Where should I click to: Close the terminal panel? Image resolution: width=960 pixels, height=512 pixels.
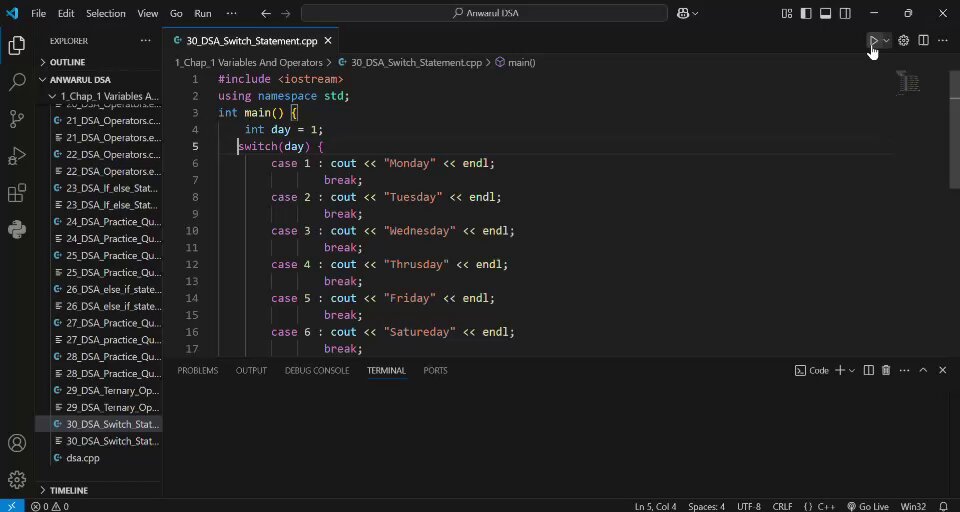943,370
